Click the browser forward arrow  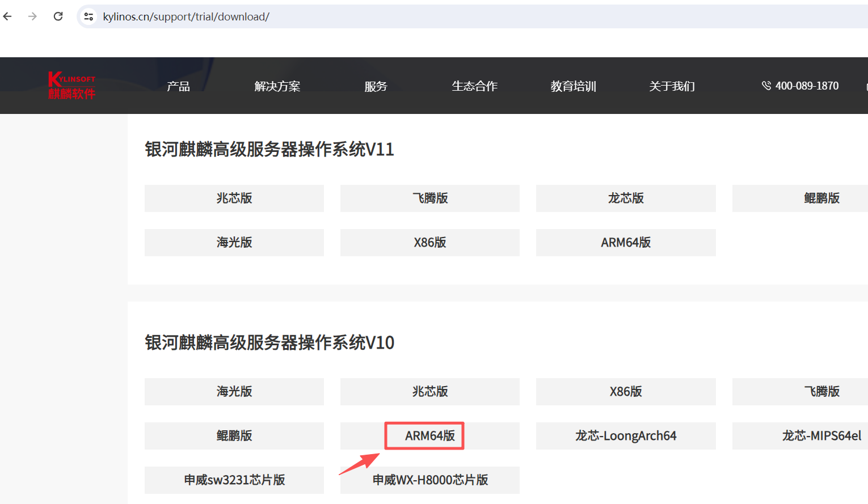pyautogui.click(x=32, y=16)
